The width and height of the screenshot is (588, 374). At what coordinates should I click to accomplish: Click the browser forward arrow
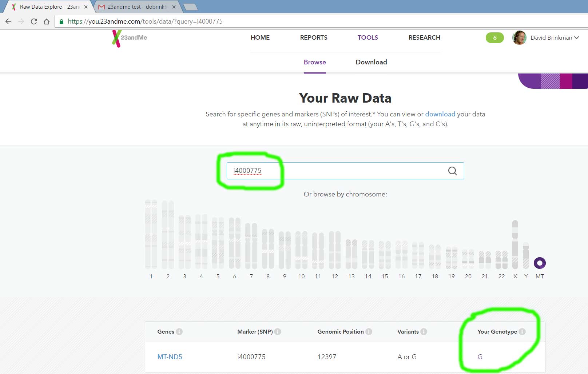click(21, 21)
